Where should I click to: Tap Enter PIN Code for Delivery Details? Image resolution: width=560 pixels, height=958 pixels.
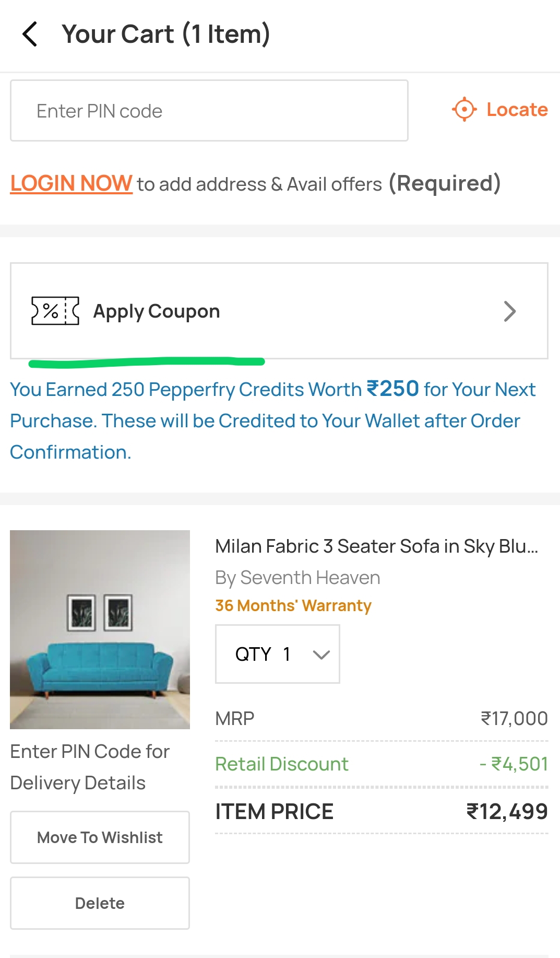click(x=90, y=767)
